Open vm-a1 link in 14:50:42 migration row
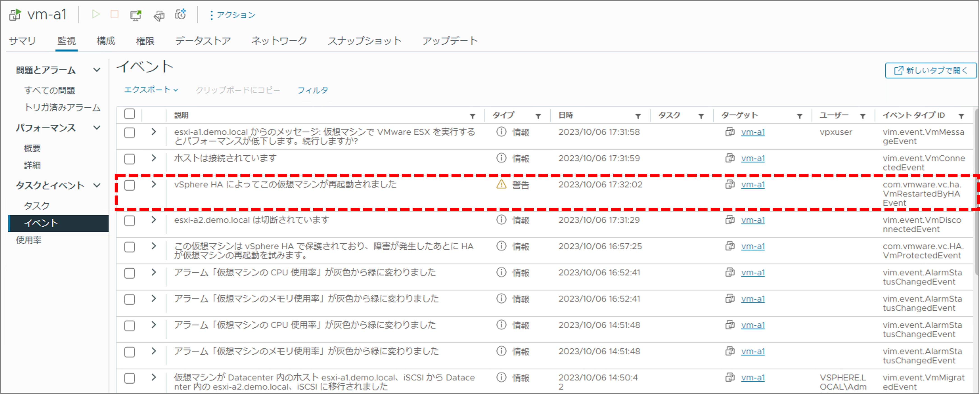 point(752,378)
